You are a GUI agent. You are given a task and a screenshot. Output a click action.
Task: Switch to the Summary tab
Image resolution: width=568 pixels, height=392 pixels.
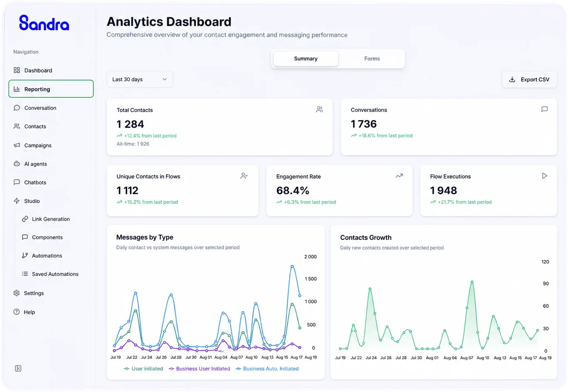(305, 59)
